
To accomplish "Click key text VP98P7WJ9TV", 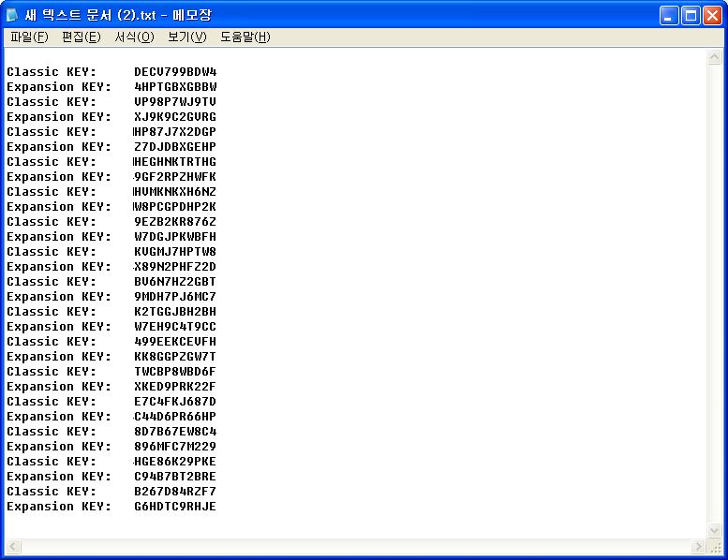I will [175, 102].
